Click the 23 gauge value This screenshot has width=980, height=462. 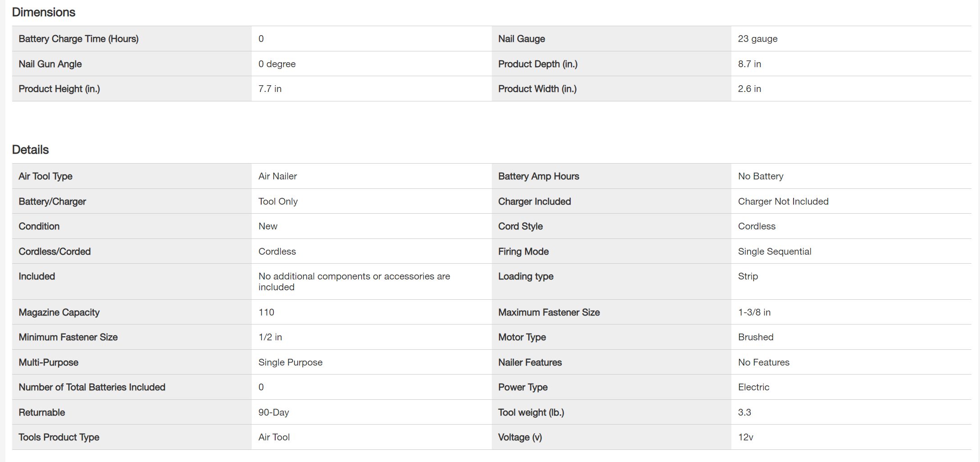click(758, 39)
